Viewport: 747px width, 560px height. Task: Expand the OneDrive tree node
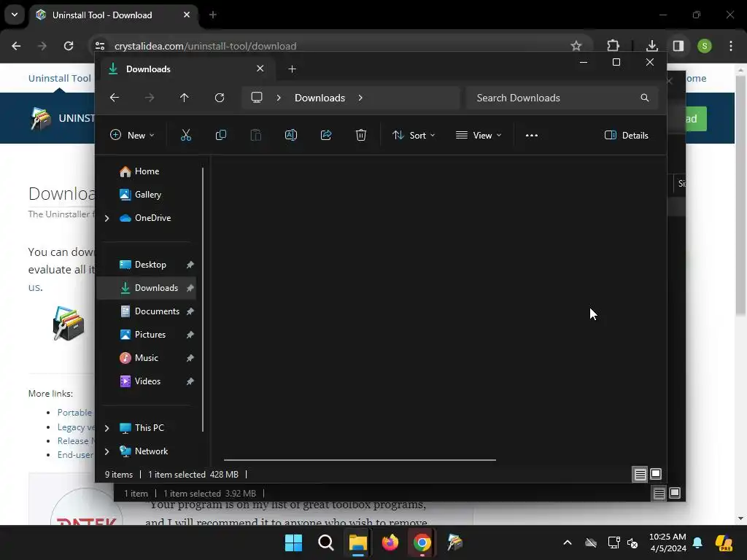pos(107,218)
